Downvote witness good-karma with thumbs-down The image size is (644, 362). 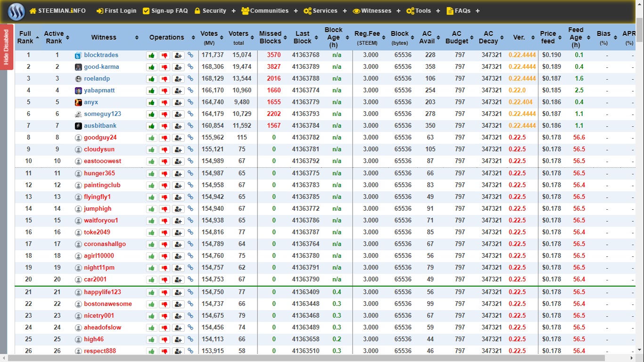pyautogui.click(x=165, y=67)
